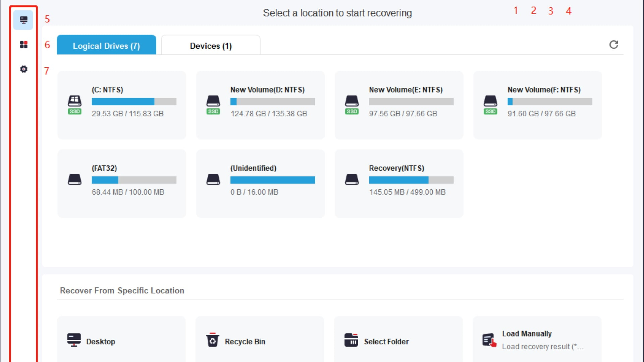The image size is (644, 362).
Task: Select New Volume (F: NTFS) drive card
Action: (x=537, y=105)
